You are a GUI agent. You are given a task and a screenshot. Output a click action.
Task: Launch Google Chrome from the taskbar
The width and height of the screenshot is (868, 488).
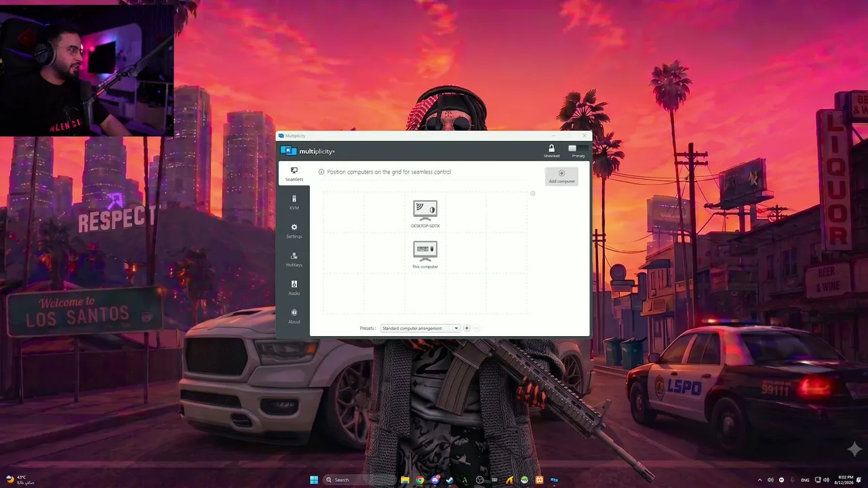pyautogui.click(x=420, y=480)
